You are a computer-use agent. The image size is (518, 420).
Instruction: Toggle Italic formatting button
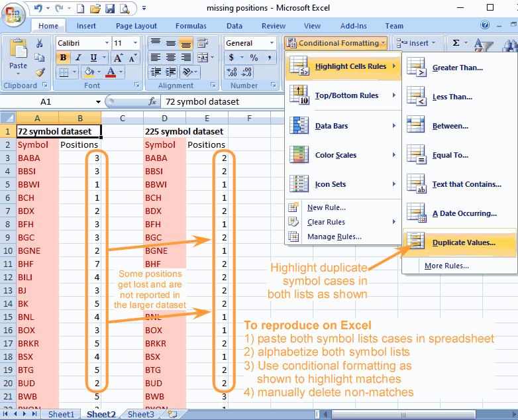tap(78, 58)
